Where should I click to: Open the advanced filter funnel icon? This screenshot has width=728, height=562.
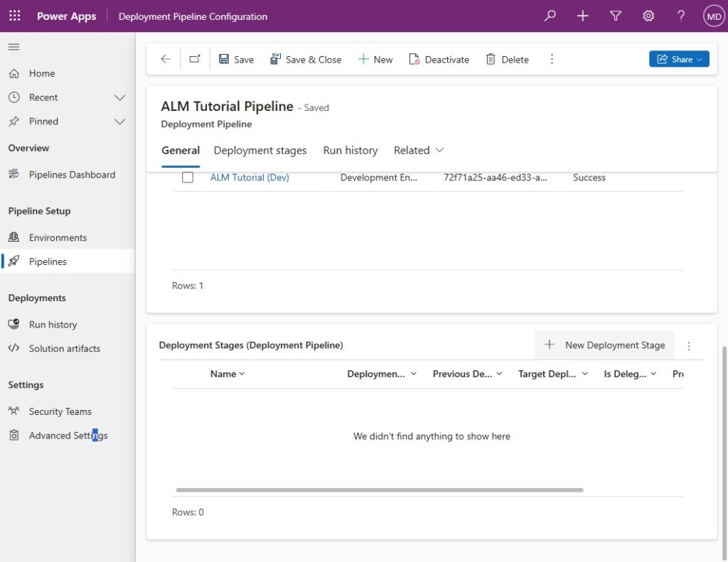(x=615, y=16)
